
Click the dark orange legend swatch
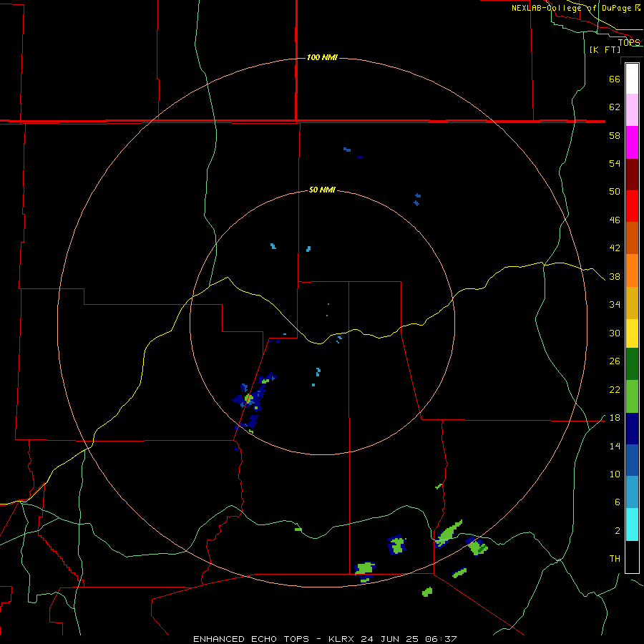pyautogui.click(x=632, y=238)
